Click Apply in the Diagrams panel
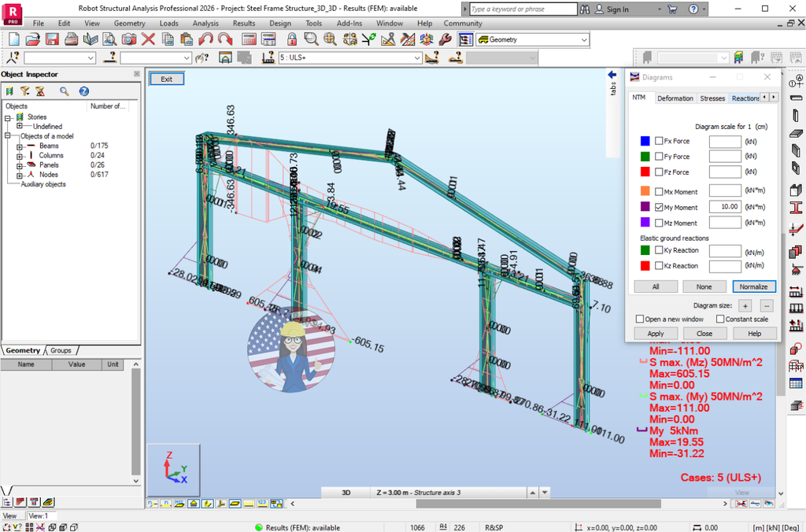This screenshot has width=806, height=532. (x=656, y=333)
